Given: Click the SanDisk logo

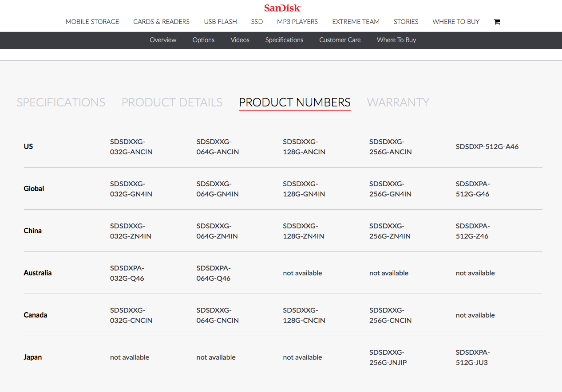Looking at the screenshot, I should pos(283,8).
